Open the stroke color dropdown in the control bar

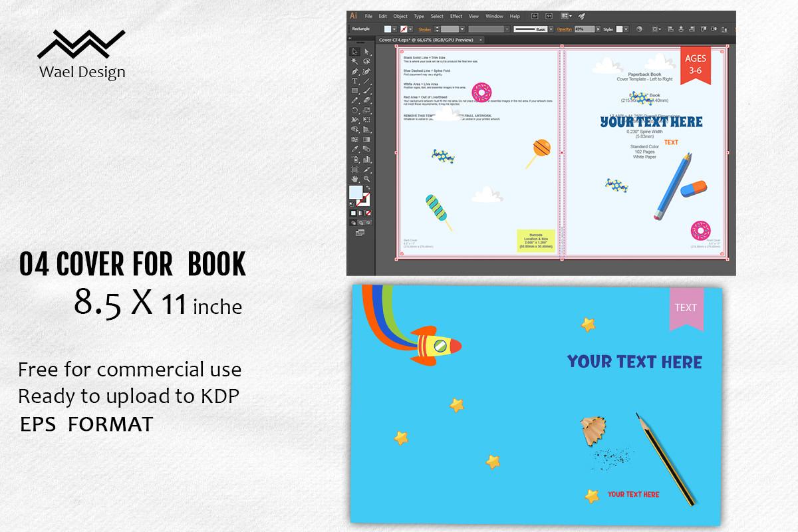[411, 29]
